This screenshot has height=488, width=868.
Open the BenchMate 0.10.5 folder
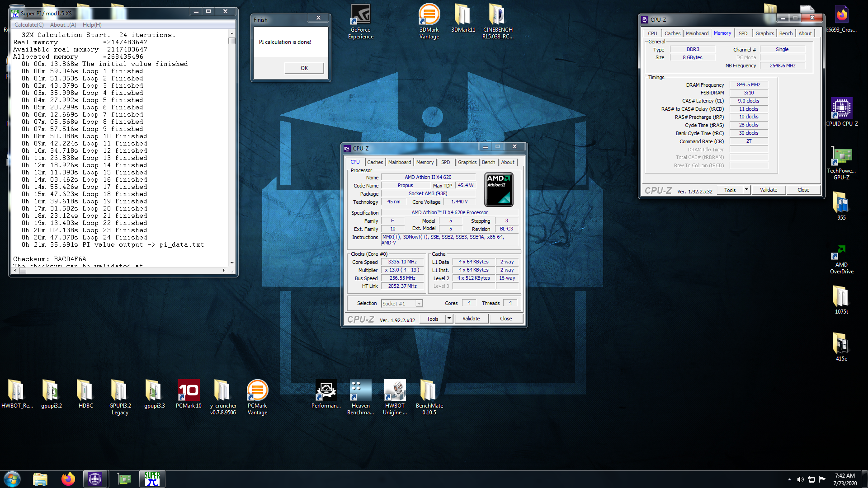pyautogui.click(x=429, y=397)
